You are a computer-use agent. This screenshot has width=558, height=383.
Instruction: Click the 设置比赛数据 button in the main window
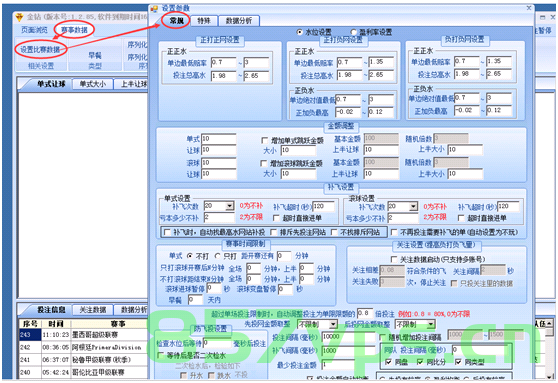[x=40, y=50]
